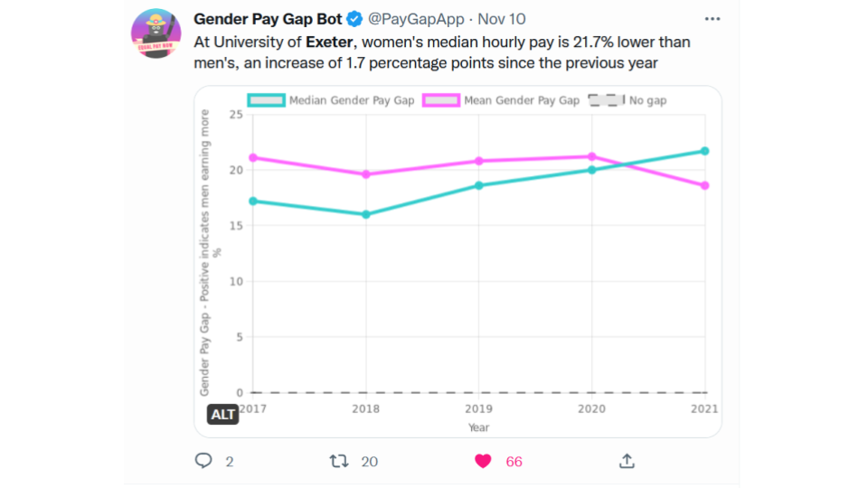The height and width of the screenshot is (488, 868).
Task: Click the retweet icon
Action: [x=339, y=461]
